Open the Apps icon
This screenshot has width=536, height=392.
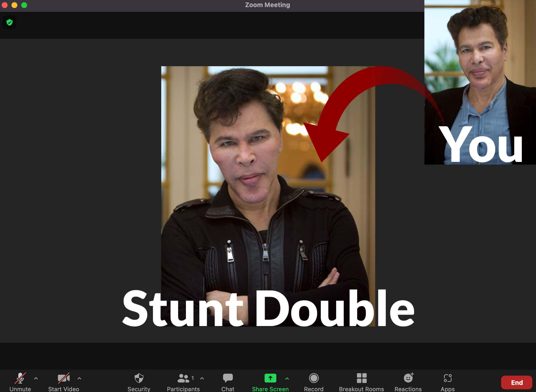pyautogui.click(x=448, y=378)
